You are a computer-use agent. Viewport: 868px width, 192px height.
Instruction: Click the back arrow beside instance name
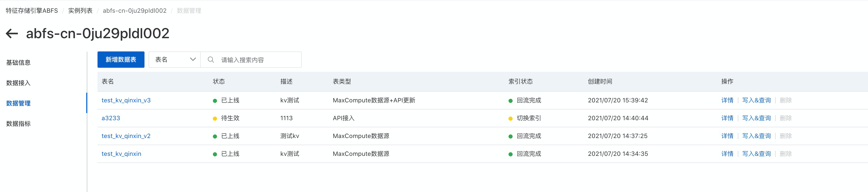(12, 34)
